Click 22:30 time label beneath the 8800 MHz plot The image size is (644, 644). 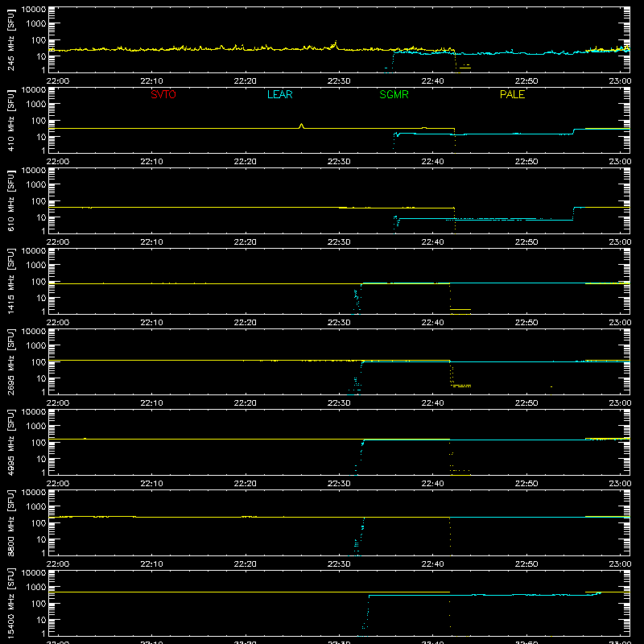click(x=339, y=564)
